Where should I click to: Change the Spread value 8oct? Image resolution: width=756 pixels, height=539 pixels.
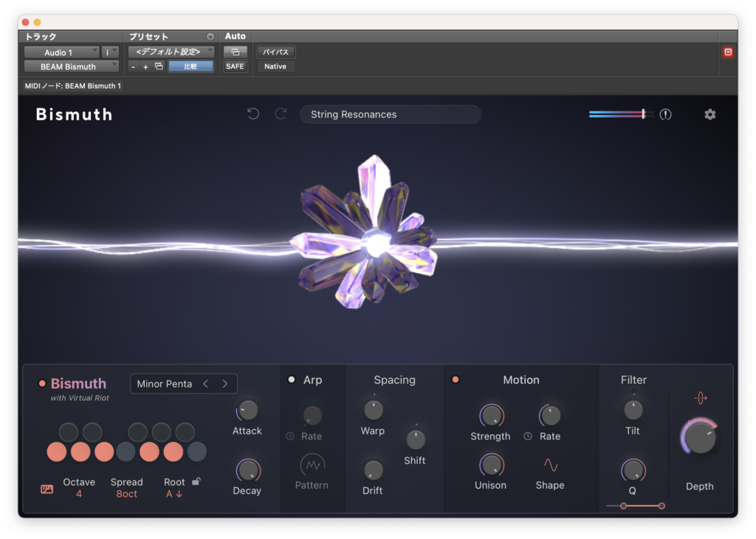pyautogui.click(x=127, y=494)
